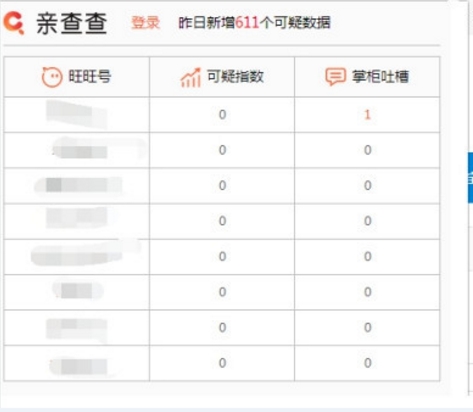Click the 可疑指数 chart icon
This screenshot has height=412, width=473.
(x=191, y=77)
